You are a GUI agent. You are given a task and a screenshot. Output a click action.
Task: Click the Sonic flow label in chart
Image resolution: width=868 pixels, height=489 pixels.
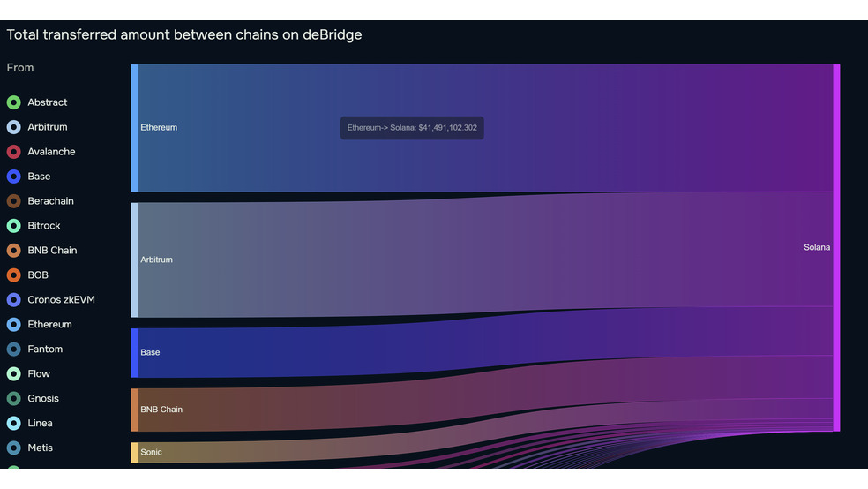(x=151, y=452)
